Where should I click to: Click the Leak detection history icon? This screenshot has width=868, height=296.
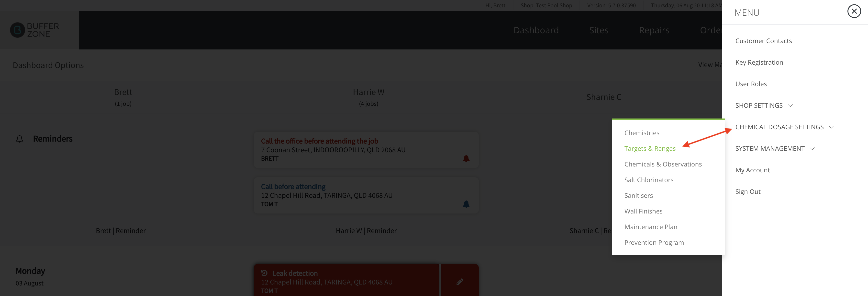[x=264, y=273]
